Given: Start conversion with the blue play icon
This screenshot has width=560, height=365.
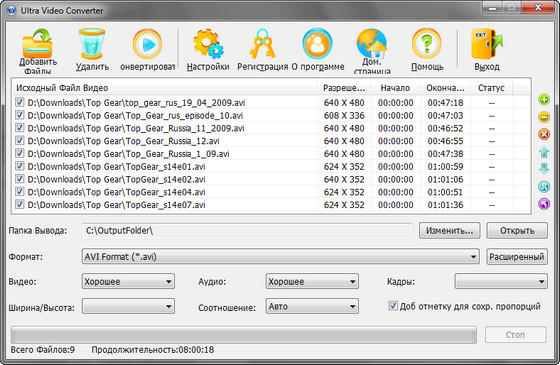Looking at the screenshot, I should tap(147, 44).
